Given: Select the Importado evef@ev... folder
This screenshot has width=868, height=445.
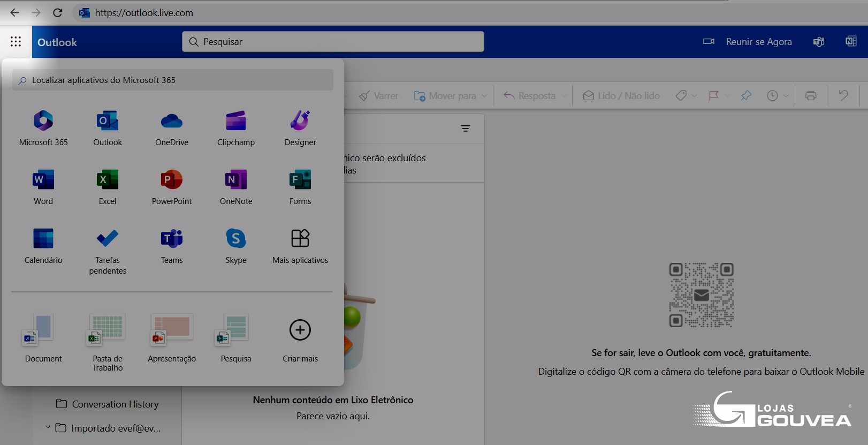Looking at the screenshot, I should point(108,428).
